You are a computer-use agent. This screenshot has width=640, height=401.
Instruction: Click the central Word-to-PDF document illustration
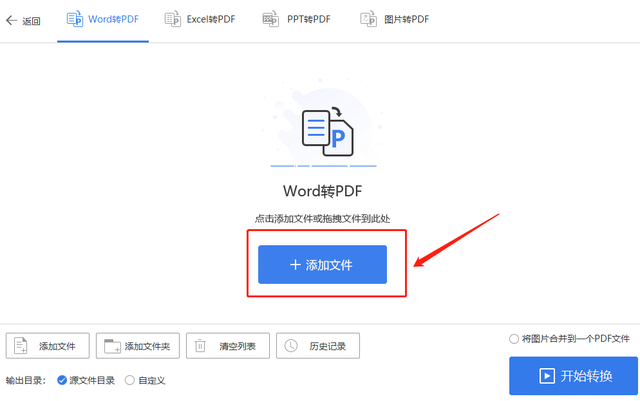point(327,131)
